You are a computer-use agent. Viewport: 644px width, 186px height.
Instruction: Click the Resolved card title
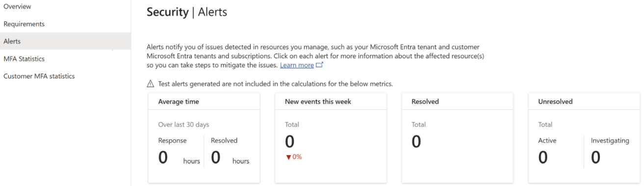pos(425,102)
